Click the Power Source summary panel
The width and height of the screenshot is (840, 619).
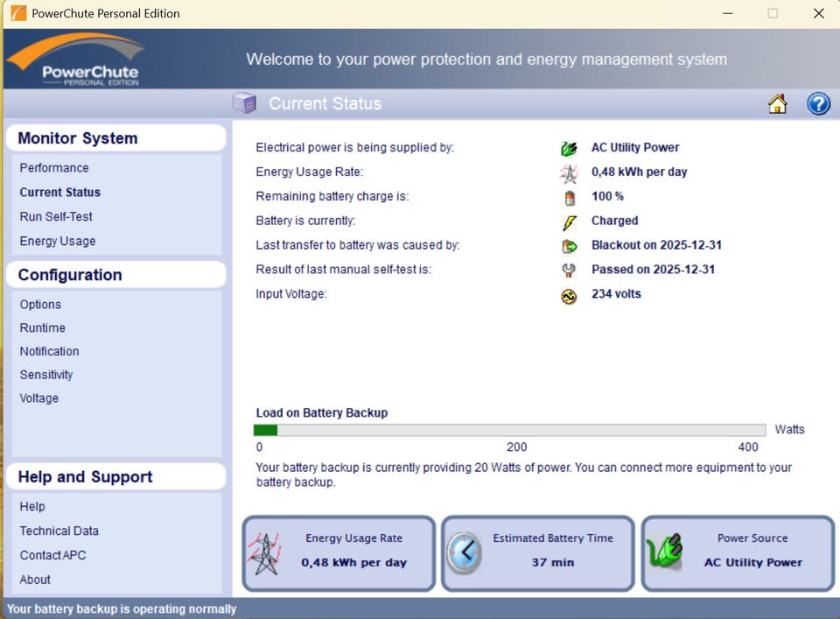738,552
